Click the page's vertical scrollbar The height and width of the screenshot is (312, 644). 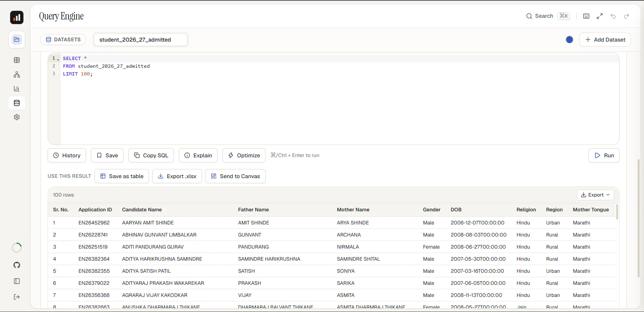pos(639,218)
